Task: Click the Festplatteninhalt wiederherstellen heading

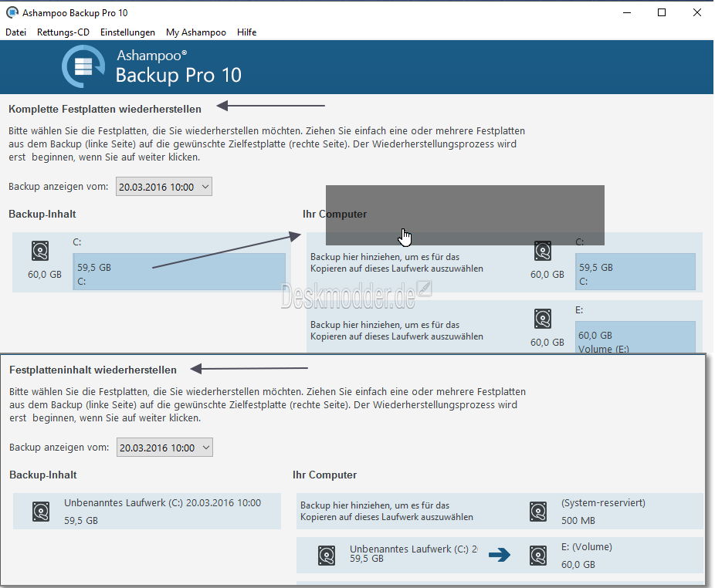Action: (93, 370)
